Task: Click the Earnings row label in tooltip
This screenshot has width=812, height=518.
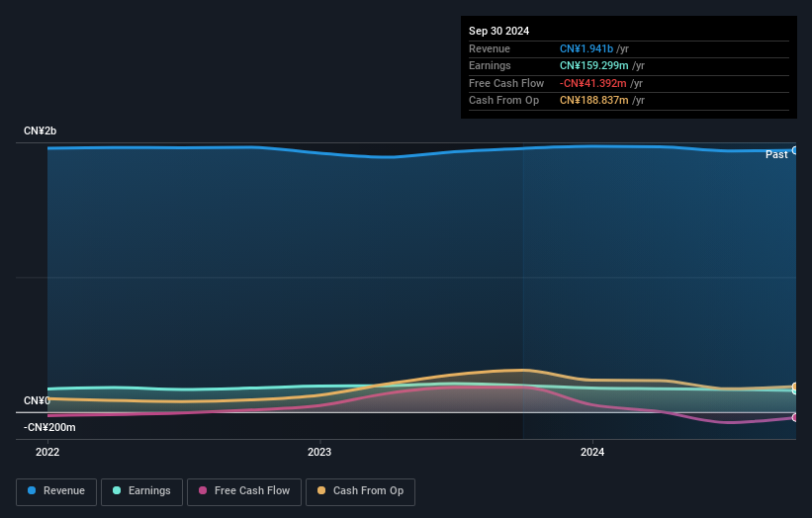Action: click(x=490, y=65)
